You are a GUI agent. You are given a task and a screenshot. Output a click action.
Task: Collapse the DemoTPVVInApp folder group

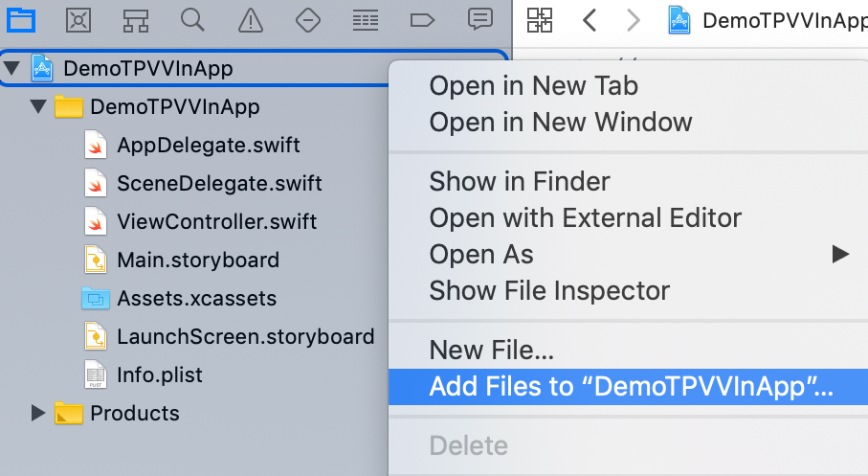[38, 106]
